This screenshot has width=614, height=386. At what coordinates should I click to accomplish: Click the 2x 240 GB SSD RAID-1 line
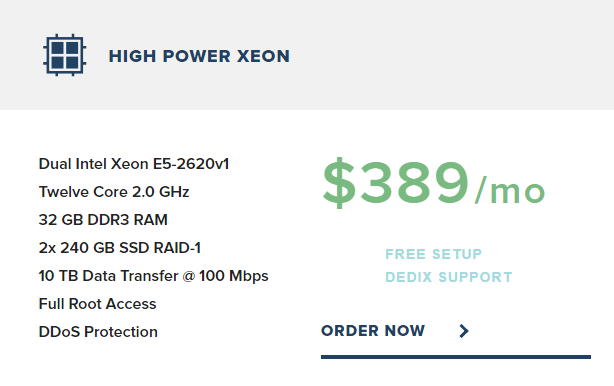point(120,248)
